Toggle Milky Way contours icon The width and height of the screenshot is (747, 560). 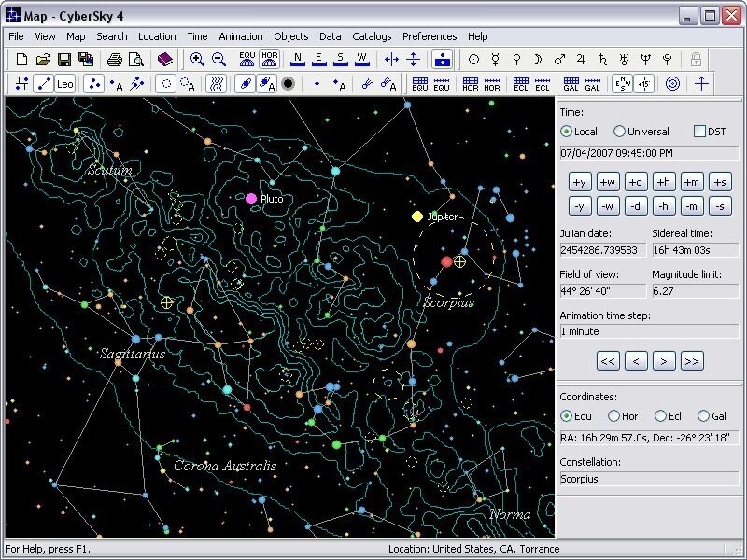coord(217,84)
